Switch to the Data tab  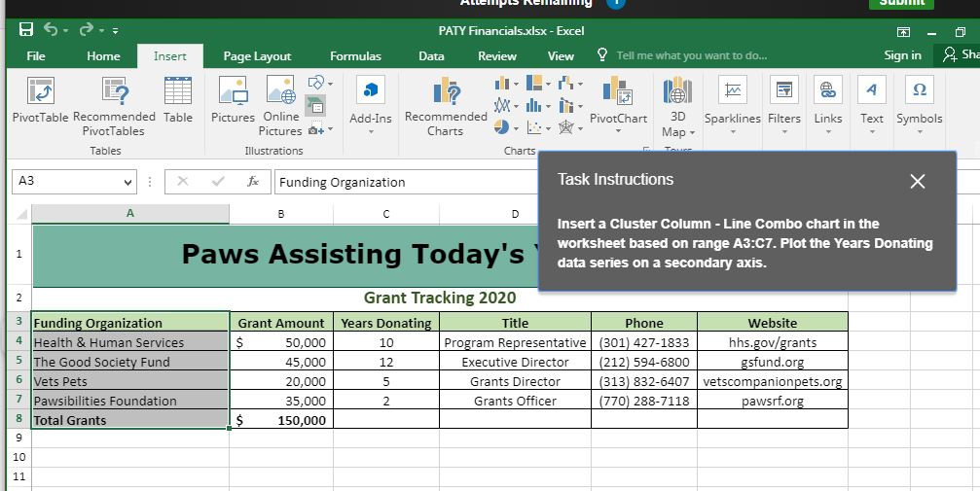click(x=431, y=55)
